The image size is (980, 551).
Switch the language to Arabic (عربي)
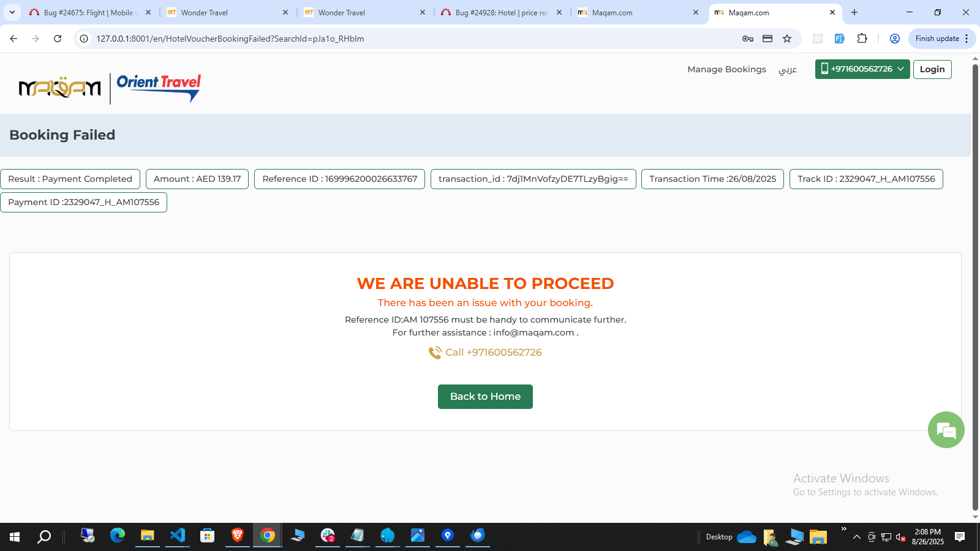pyautogui.click(x=787, y=70)
